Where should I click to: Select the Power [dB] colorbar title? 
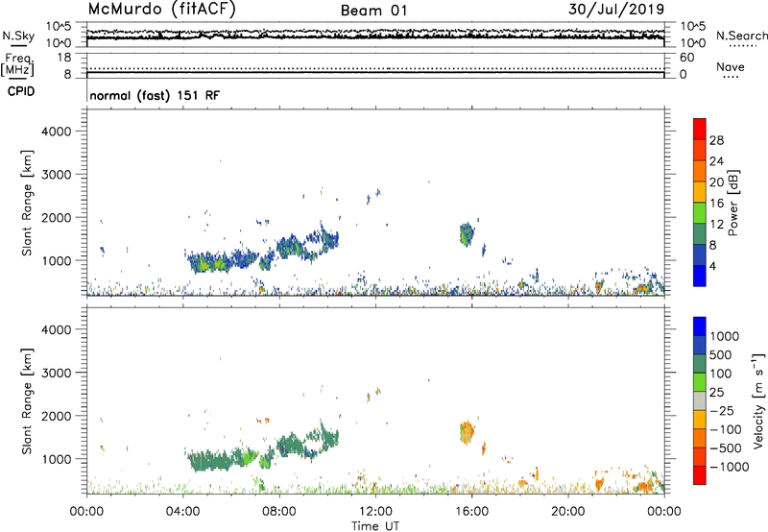pos(732,203)
